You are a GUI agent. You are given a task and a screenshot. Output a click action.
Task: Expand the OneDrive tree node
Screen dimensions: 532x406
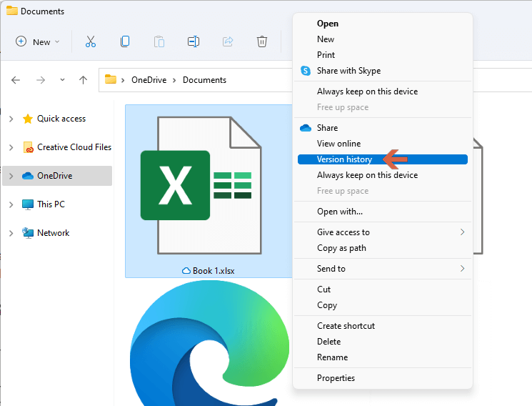click(x=11, y=176)
